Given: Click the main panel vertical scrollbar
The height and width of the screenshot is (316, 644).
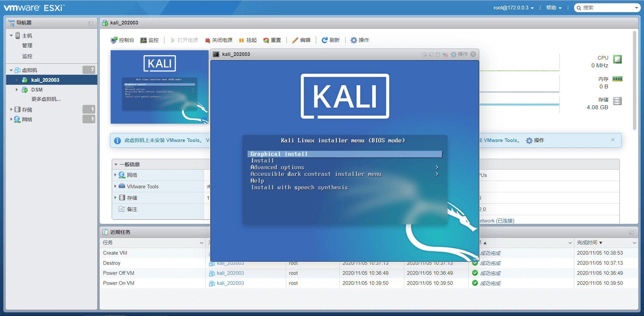Looking at the screenshot, I should 634,80.
